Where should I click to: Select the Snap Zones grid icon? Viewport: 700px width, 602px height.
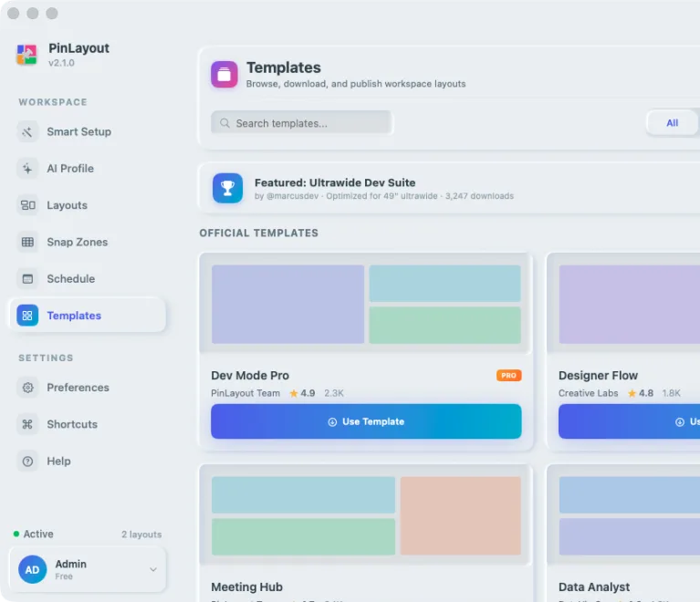pyautogui.click(x=27, y=243)
